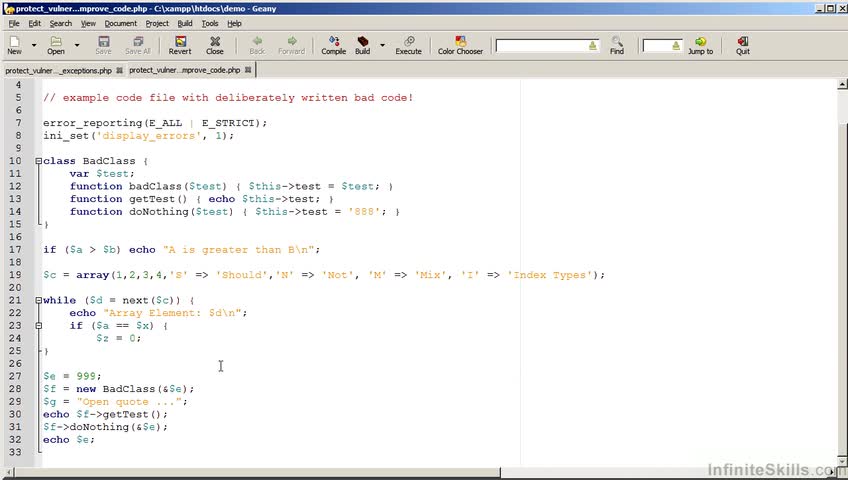
Task: Collapse the if ($a == $x) fold marker
Action: (x=38, y=325)
